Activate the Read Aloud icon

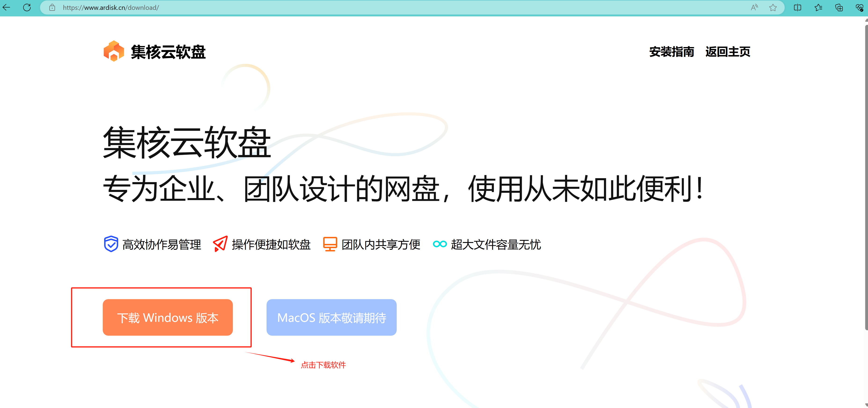click(x=754, y=7)
